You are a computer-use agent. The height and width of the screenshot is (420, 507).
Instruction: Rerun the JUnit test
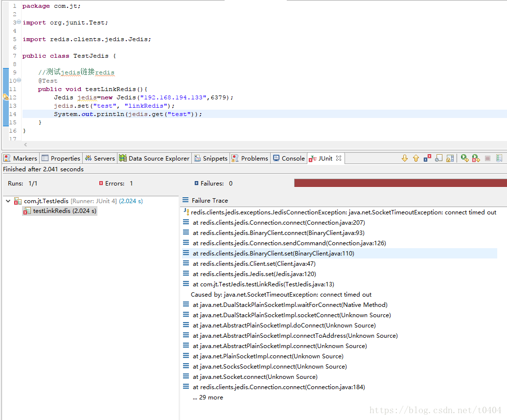pyautogui.click(x=464, y=158)
